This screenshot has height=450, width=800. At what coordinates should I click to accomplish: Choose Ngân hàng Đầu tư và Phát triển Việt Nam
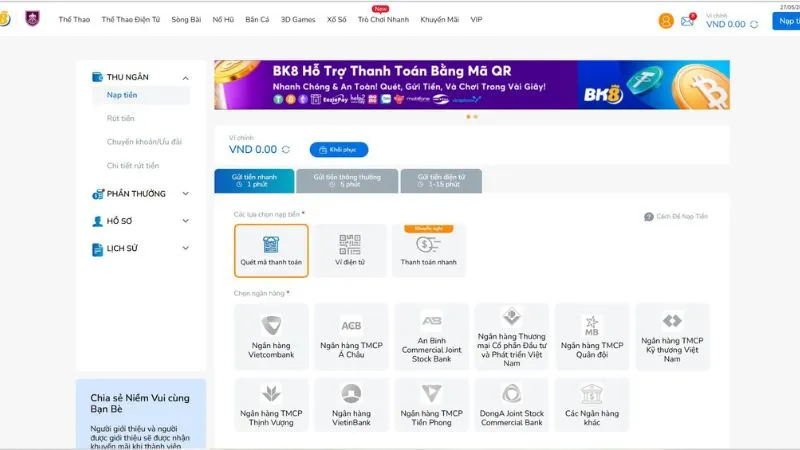point(512,336)
